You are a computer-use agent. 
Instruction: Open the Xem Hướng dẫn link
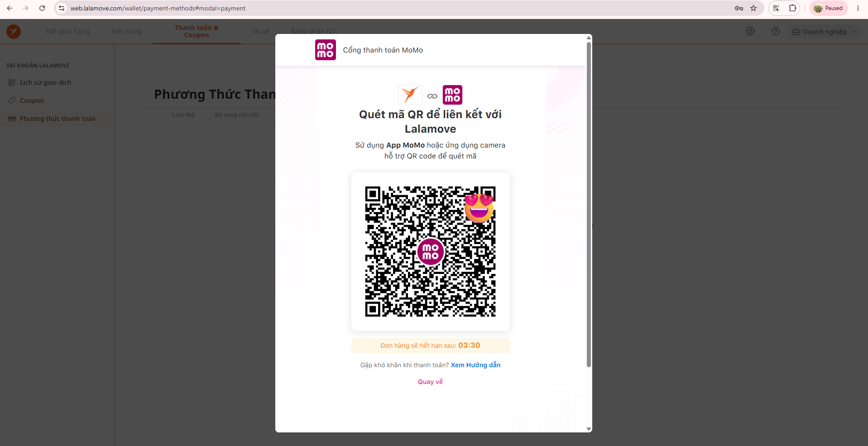pyautogui.click(x=475, y=365)
